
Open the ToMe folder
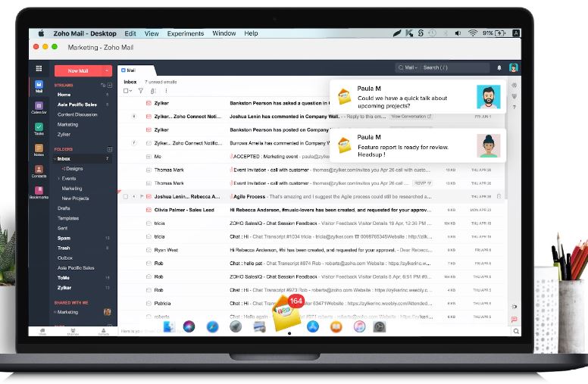[x=64, y=278]
